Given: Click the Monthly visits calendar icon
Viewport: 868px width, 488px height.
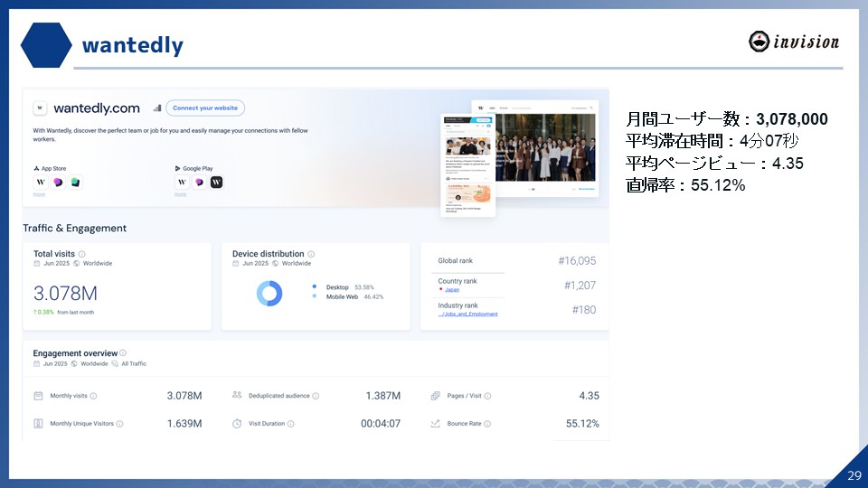Looking at the screenshot, I should click(38, 396).
